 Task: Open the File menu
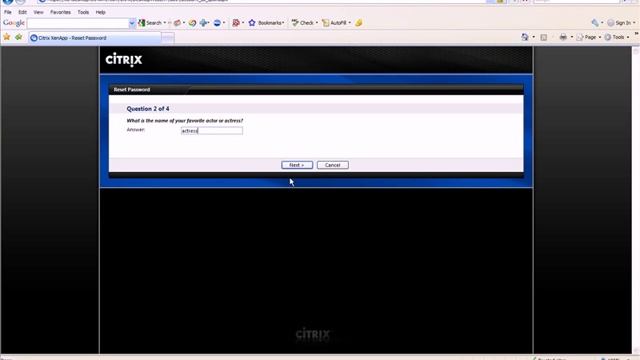[8, 12]
